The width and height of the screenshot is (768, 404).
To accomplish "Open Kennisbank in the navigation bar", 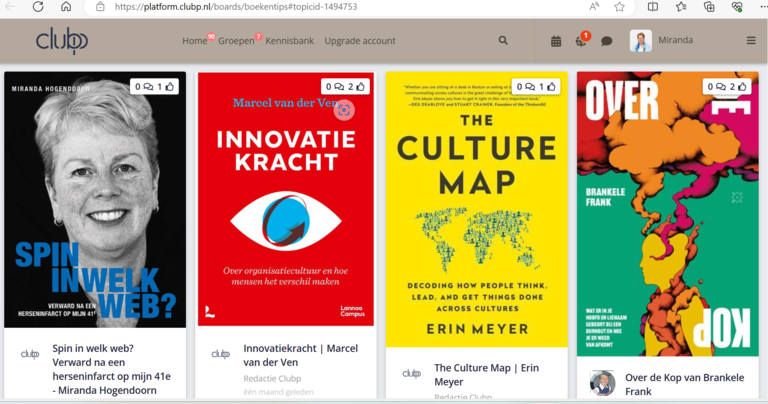I will (x=289, y=41).
